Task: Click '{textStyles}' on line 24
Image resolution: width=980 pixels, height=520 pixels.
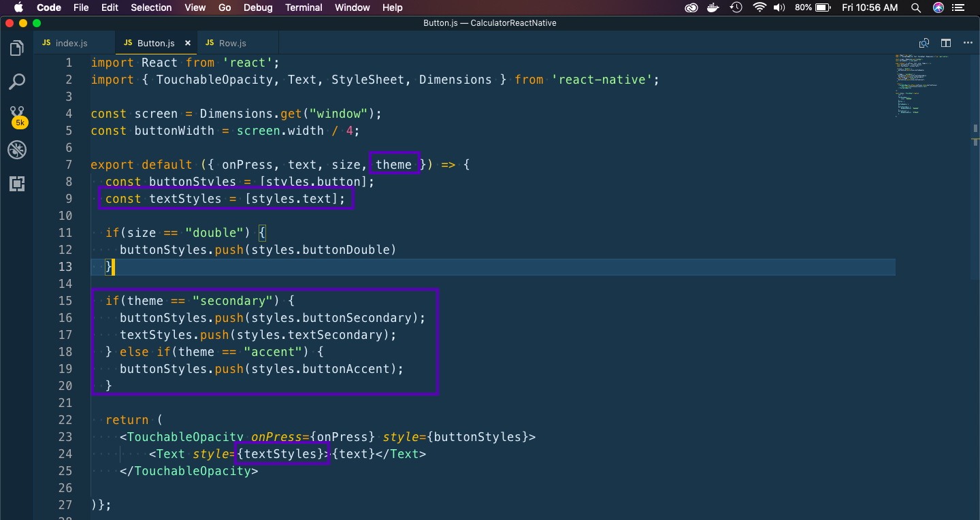Action: tap(281, 454)
